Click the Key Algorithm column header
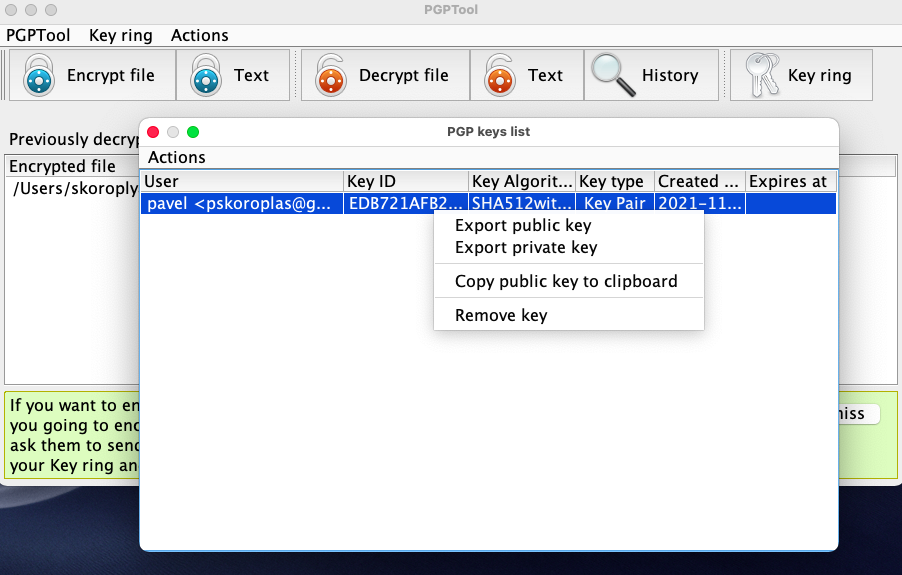902x575 pixels. (522, 182)
